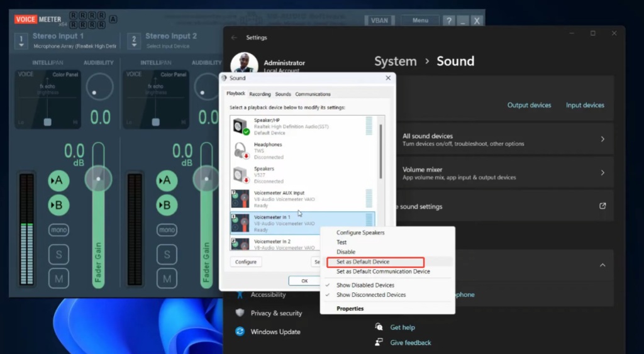Image resolution: width=644 pixels, height=354 pixels.
Task: Jump to Output devices link
Action: tap(529, 105)
